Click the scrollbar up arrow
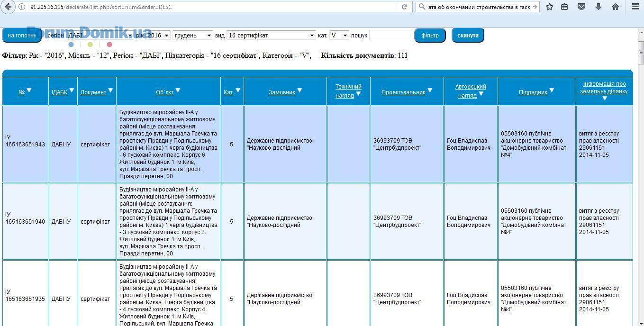Image resolution: width=644 pixels, height=326 pixels. [641, 32]
